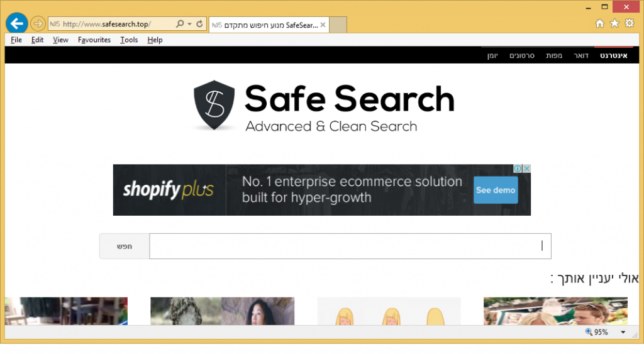Close the browser window
This screenshot has width=644, height=354.
coord(626,7)
